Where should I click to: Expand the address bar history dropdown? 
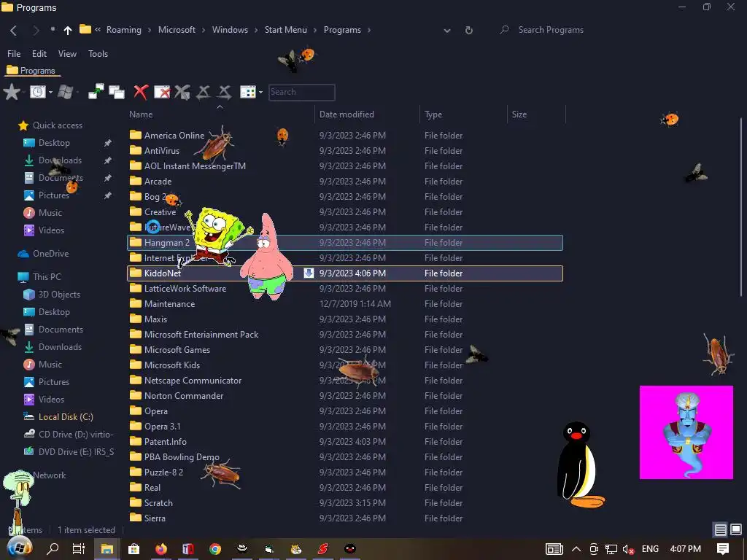(x=447, y=31)
